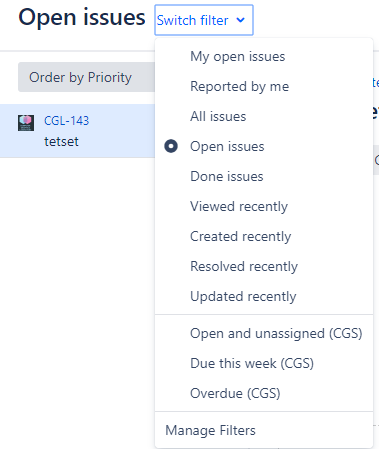Select the Open issues radio indicator
Image resolution: width=379 pixels, height=449 pixels.
(171, 146)
